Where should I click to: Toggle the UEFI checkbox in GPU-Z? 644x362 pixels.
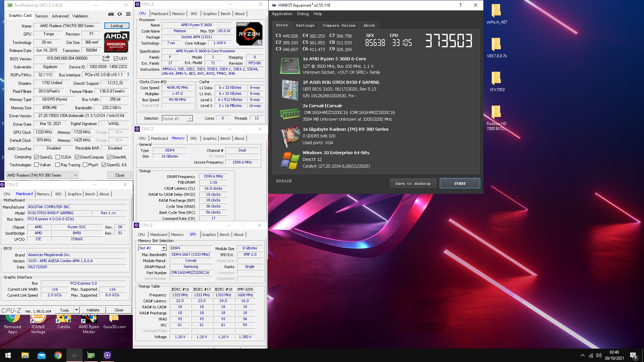[116, 59]
